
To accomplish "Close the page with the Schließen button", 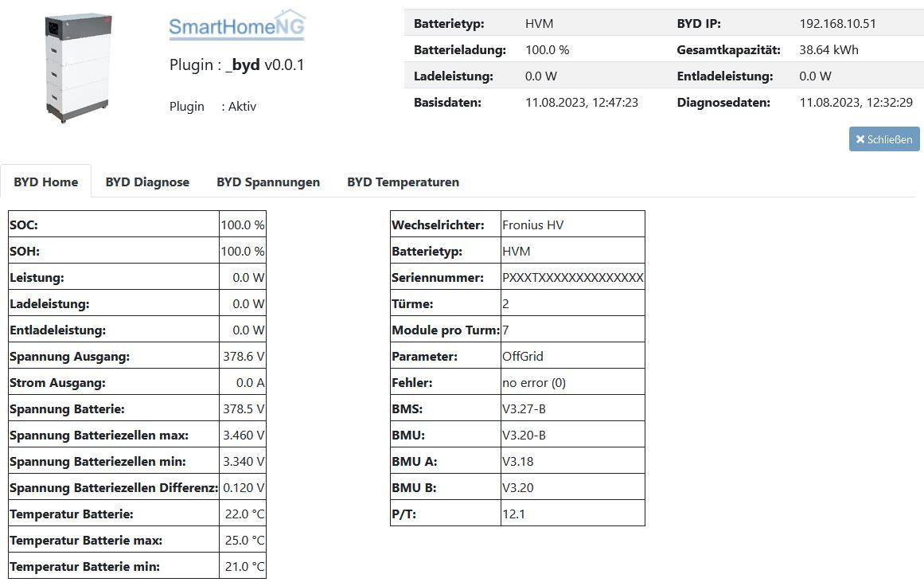I will pos(884,139).
